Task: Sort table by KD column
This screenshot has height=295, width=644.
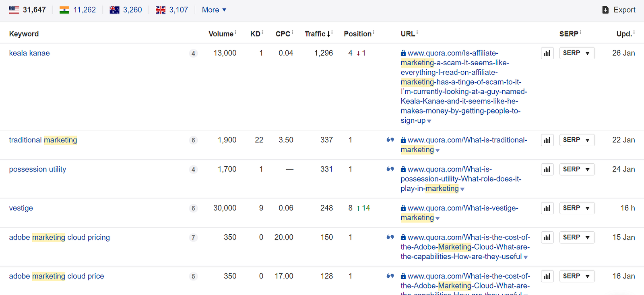Action: pos(255,34)
